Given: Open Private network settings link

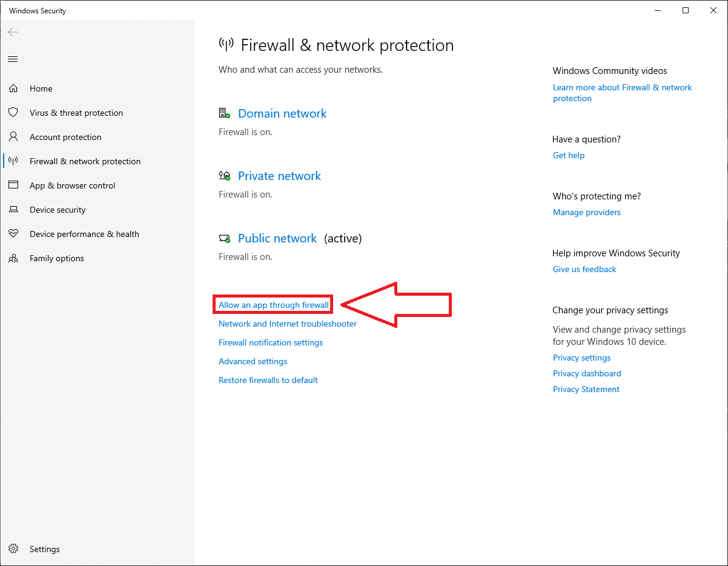Looking at the screenshot, I should point(279,176).
